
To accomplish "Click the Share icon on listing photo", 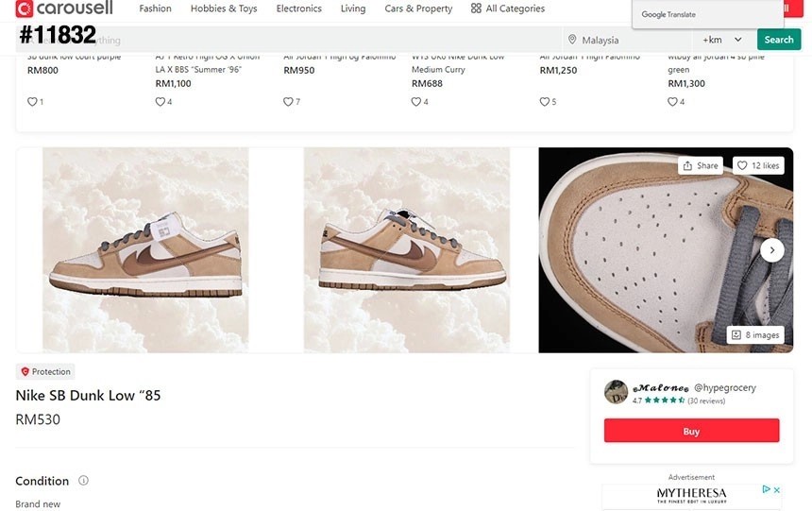I will tap(688, 165).
